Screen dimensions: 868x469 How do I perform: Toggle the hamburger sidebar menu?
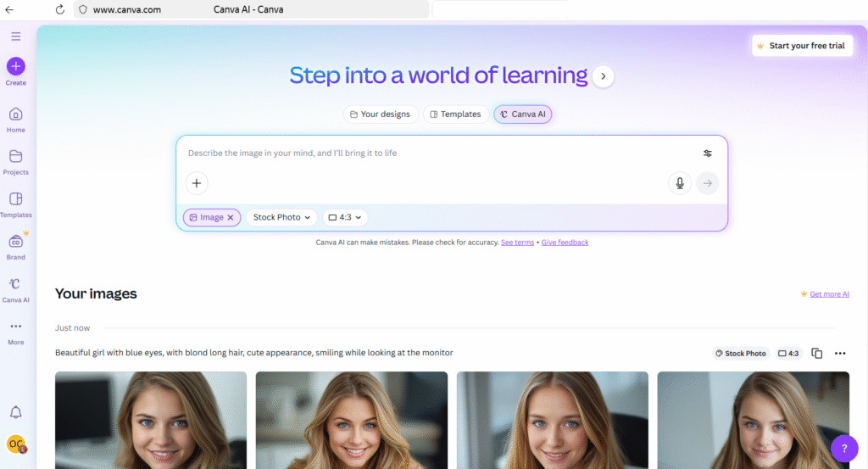point(16,36)
